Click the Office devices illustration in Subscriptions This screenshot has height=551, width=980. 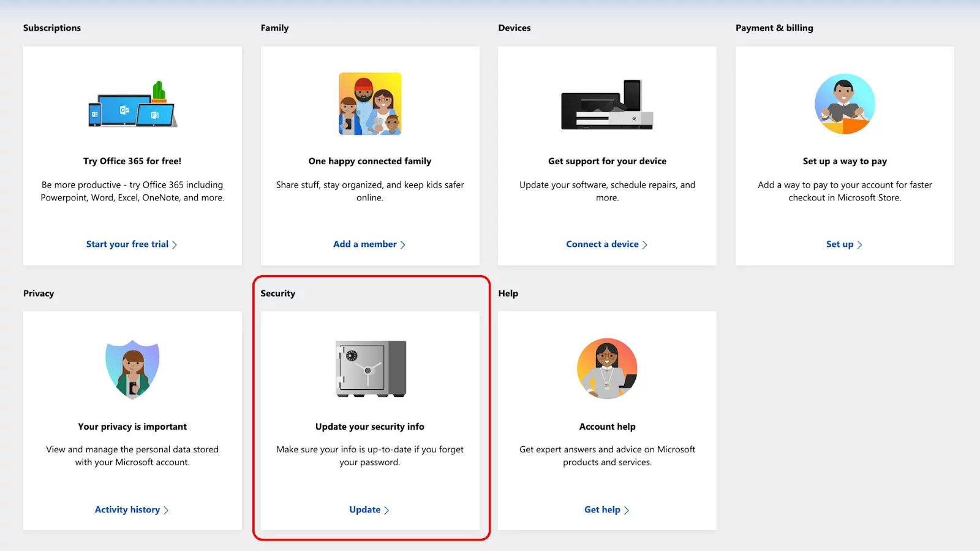[133, 104]
